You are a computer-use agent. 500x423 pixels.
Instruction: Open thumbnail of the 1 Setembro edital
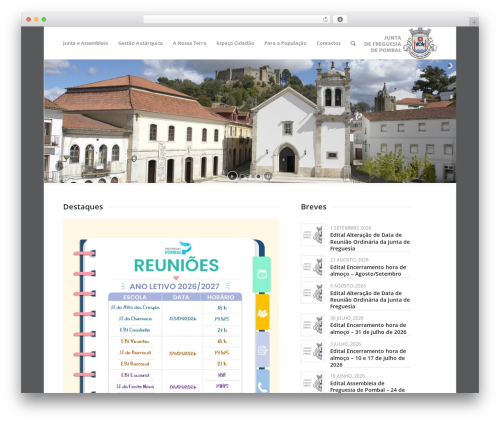click(313, 235)
